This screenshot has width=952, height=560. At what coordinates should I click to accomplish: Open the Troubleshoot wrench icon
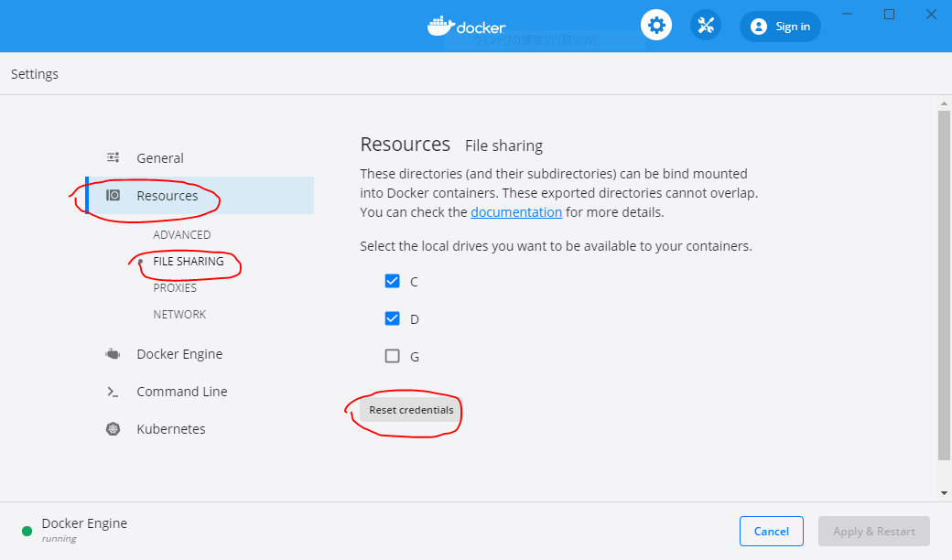coord(705,25)
